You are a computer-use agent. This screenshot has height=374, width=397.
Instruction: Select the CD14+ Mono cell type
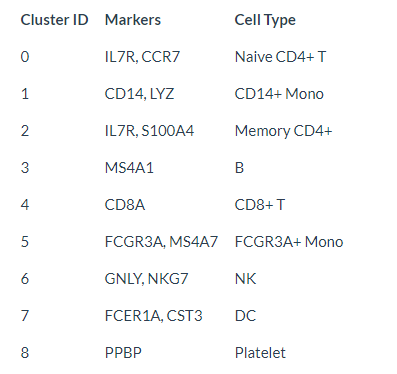279,94
